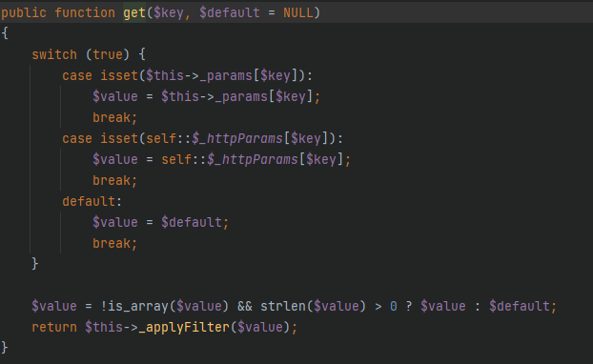Image resolution: width=593 pixels, height=364 pixels.
Task: Click the closing brace of switch
Action: pyautogui.click(x=34, y=263)
